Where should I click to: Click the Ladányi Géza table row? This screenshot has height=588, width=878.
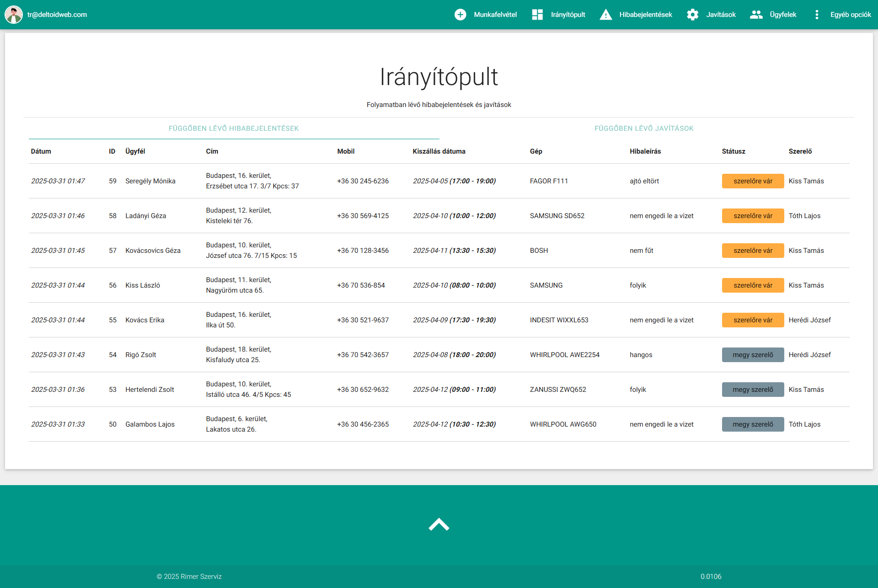coord(145,216)
